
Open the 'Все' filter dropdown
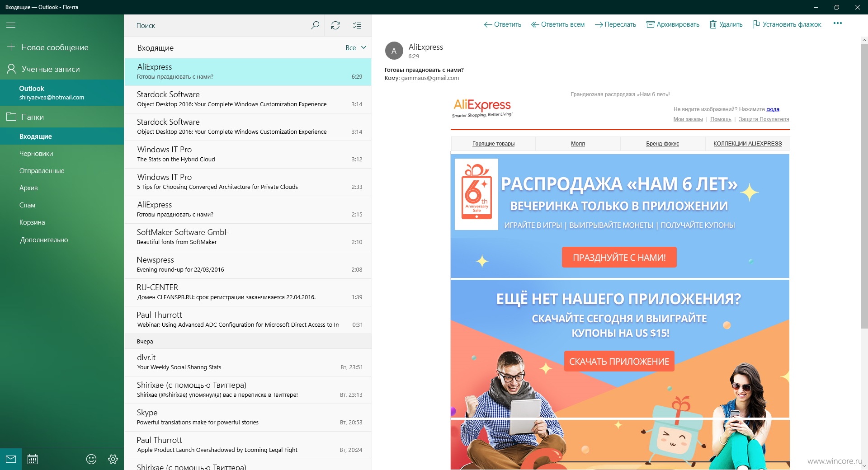click(x=356, y=47)
